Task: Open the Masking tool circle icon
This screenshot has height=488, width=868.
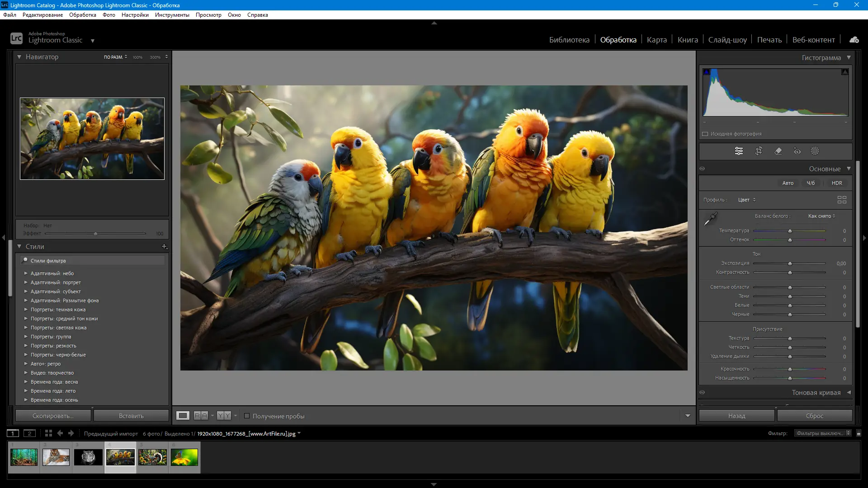Action: (x=815, y=151)
